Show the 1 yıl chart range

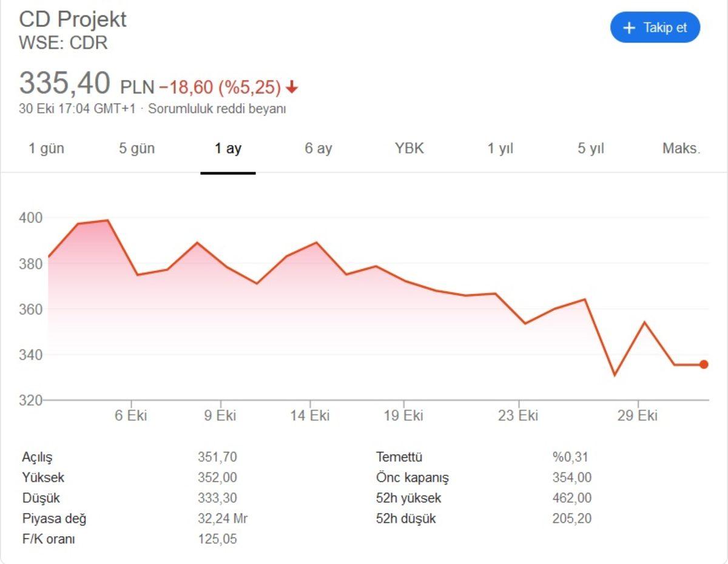(x=500, y=149)
